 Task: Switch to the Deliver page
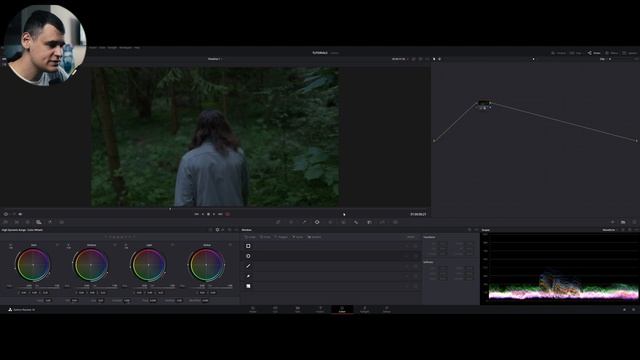click(x=387, y=309)
